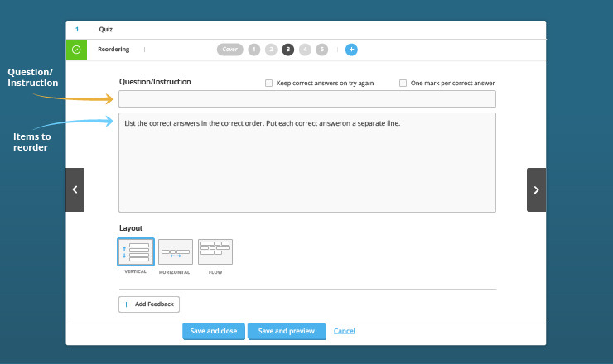Click Add Feedback button

coord(149,304)
